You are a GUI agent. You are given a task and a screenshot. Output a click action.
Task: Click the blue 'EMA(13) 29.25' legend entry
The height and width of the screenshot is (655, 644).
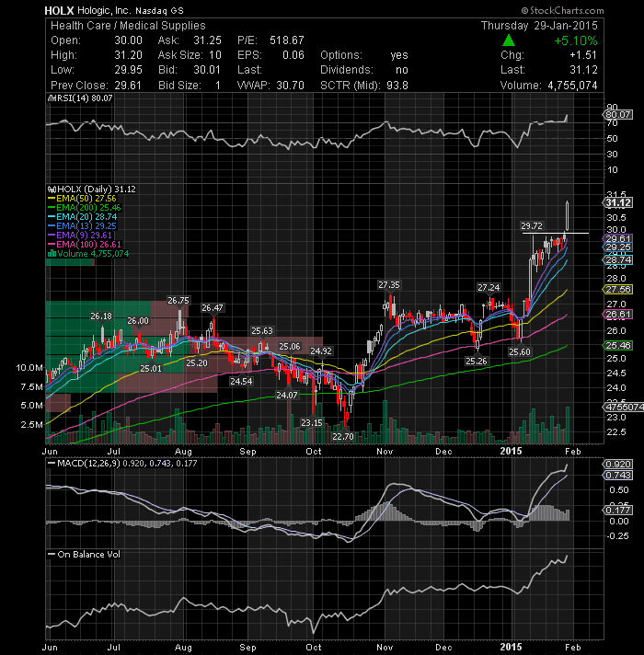[x=82, y=226]
